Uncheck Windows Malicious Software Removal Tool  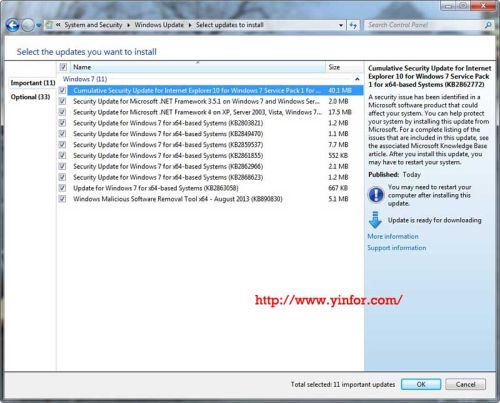point(62,199)
